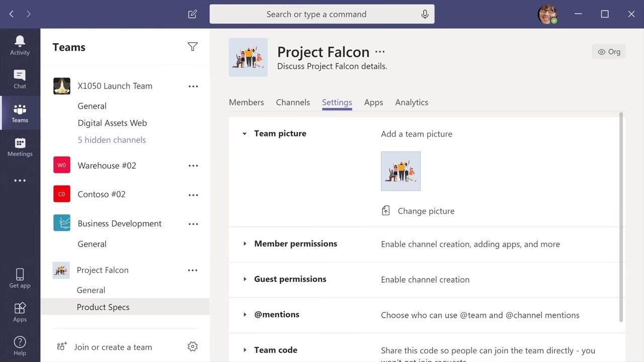
Task: Filter the teams list
Action: [x=192, y=47]
